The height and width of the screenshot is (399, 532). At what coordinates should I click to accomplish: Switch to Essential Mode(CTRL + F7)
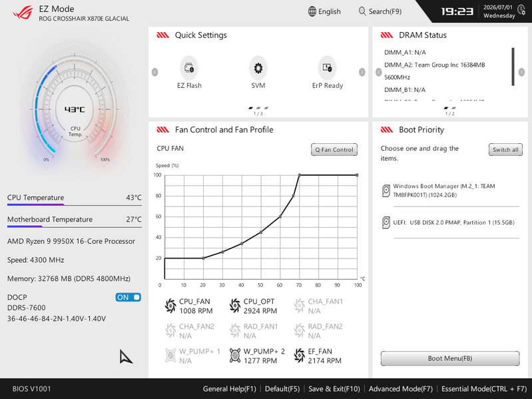coord(484,389)
